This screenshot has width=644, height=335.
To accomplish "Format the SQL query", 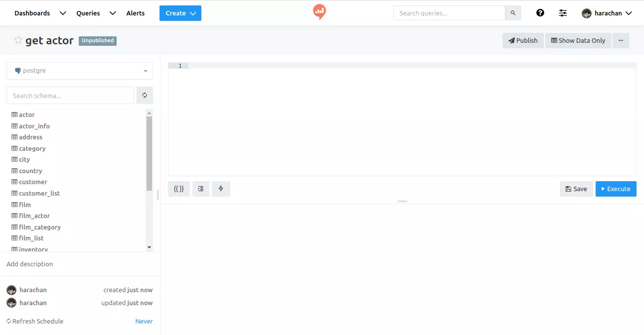I will point(201,189).
